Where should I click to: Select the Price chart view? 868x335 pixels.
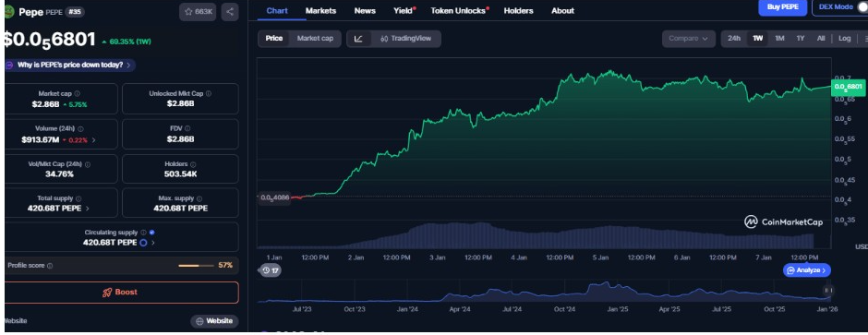point(274,39)
